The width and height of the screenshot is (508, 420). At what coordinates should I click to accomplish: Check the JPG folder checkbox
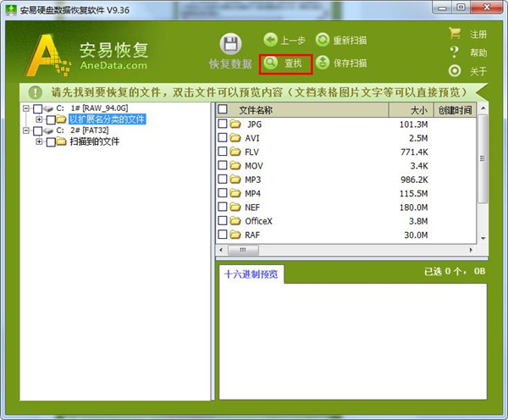click(x=223, y=124)
